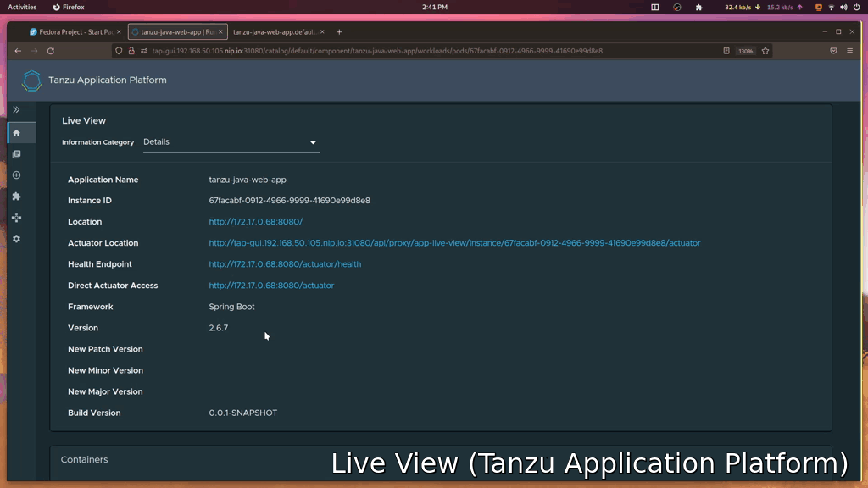Open the Direct Actuator Access link
The width and height of the screenshot is (868, 488).
point(271,286)
